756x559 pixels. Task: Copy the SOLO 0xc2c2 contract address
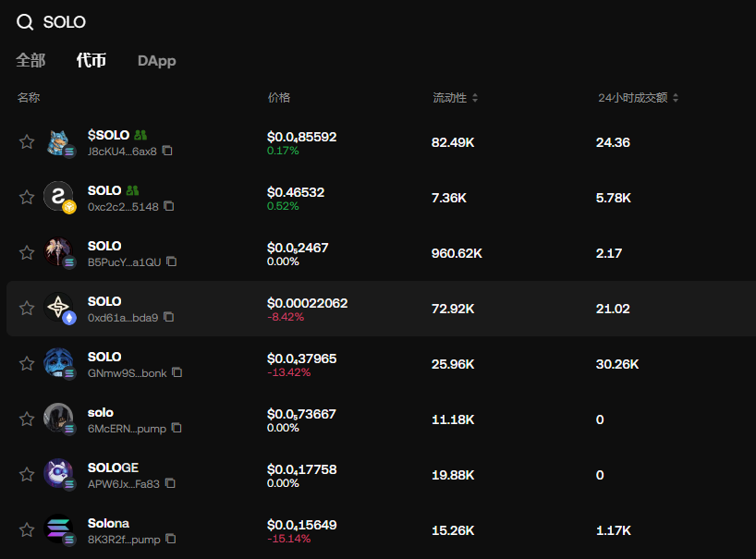tap(169, 206)
